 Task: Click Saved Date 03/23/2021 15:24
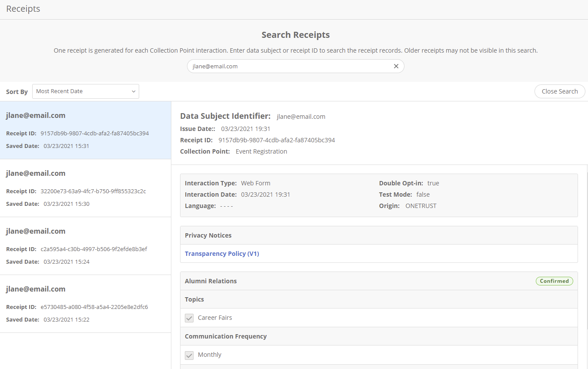pyautogui.click(x=67, y=262)
